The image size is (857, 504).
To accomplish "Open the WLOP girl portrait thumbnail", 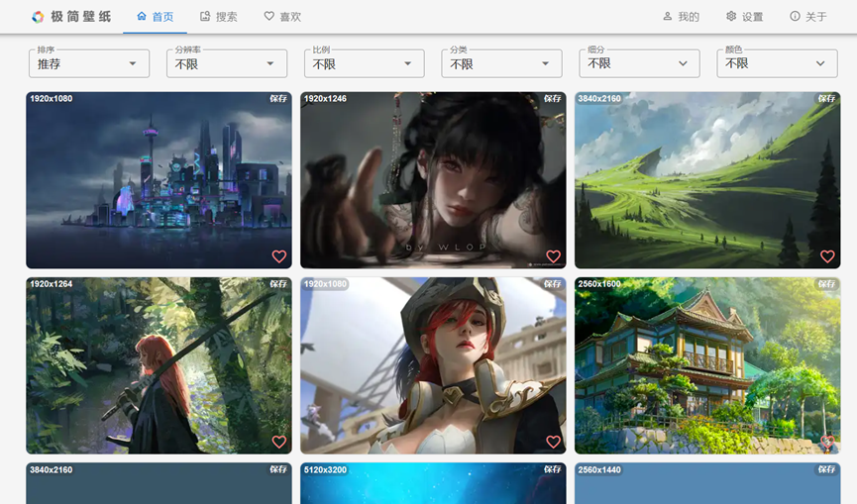I will pyautogui.click(x=433, y=180).
